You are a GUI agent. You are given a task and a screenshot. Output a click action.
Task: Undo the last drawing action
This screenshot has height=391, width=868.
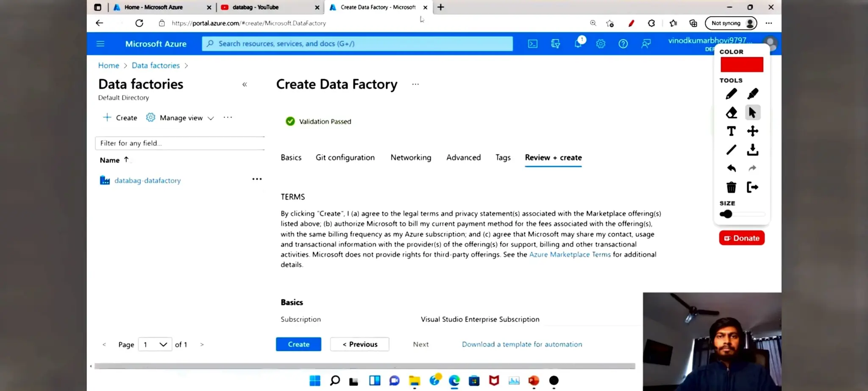click(x=731, y=168)
